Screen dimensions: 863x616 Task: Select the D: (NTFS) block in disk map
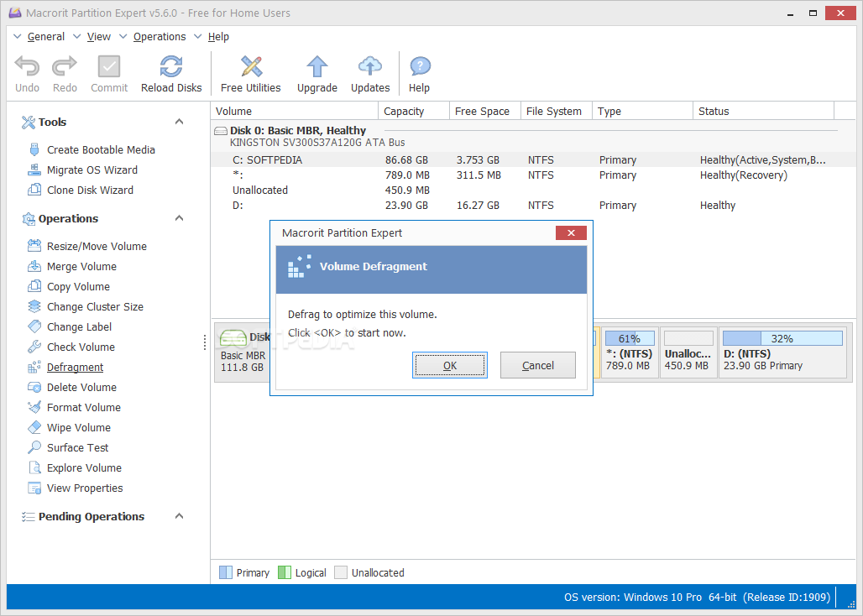click(782, 352)
